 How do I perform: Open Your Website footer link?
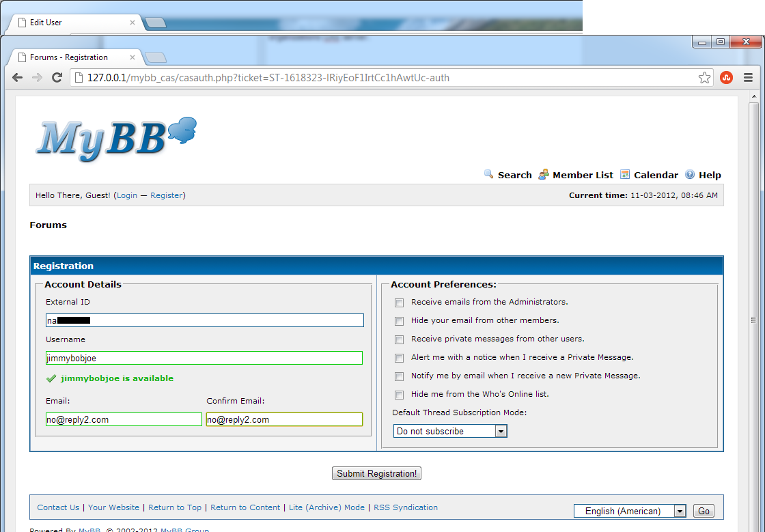[x=113, y=507]
